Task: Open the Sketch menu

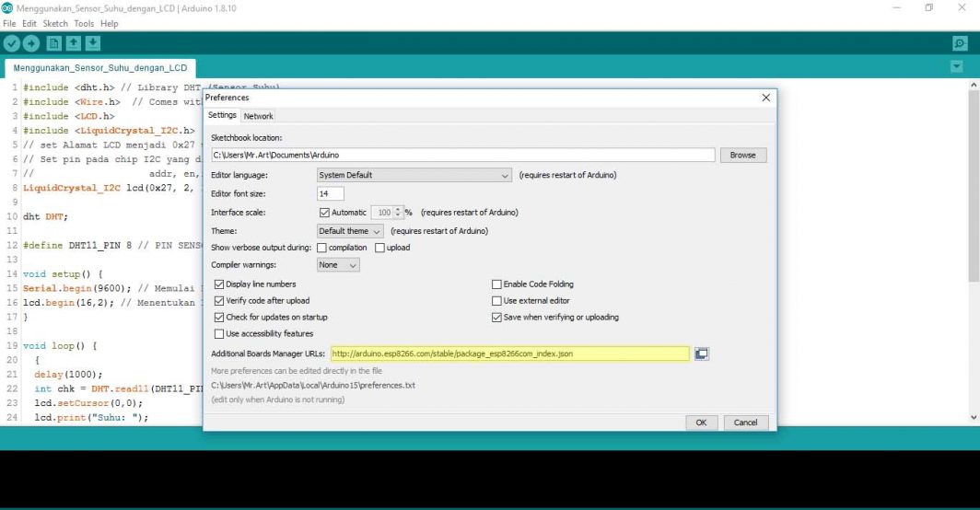Action: (55, 23)
